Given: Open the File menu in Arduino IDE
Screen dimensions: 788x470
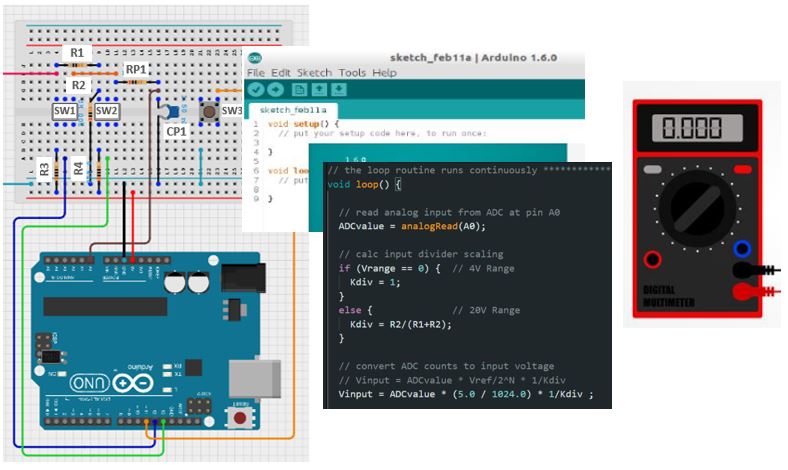Looking at the screenshot, I should click(x=256, y=73).
